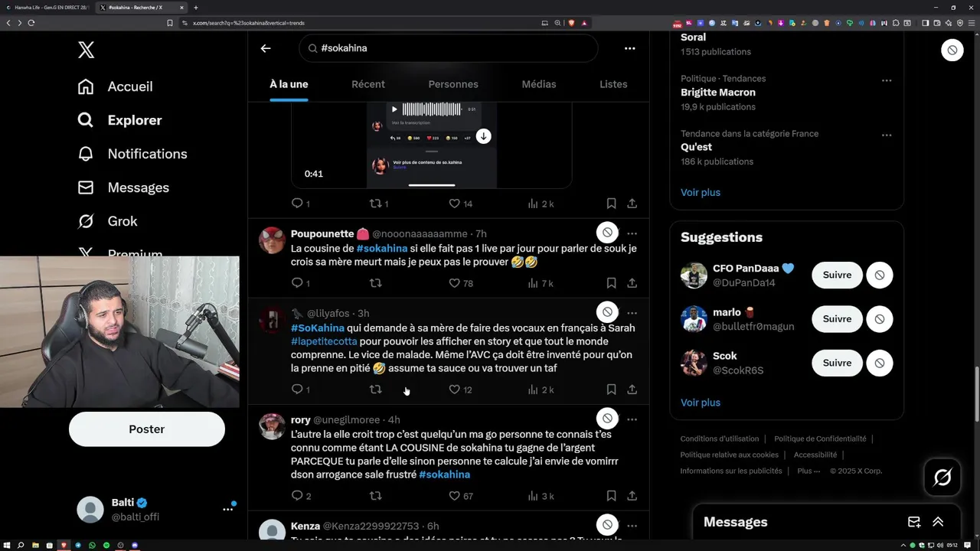Click Voir plus under trends

[x=701, y=193]
